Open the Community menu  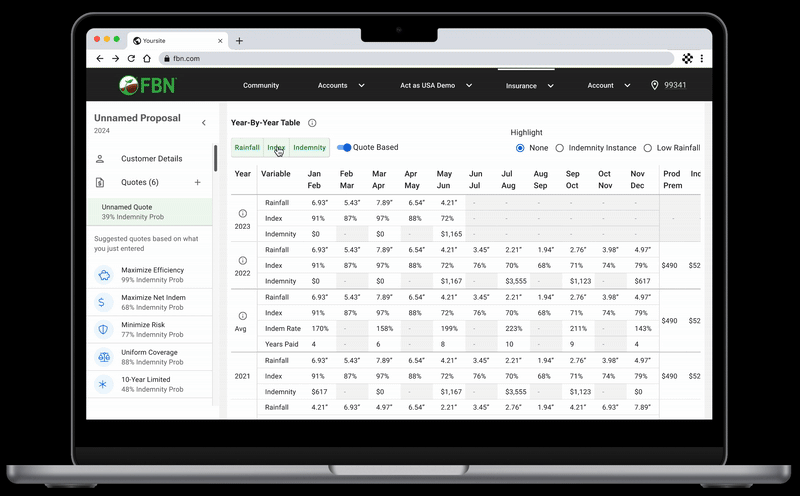point(261,86)
